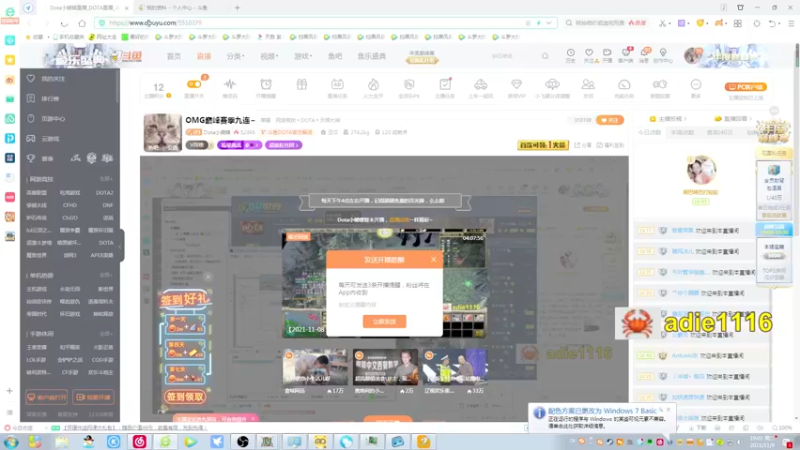Open the PK shield icon in toolbar
Image resolution: width=800 pixels, height=450 pixels.
click(409, 84)
